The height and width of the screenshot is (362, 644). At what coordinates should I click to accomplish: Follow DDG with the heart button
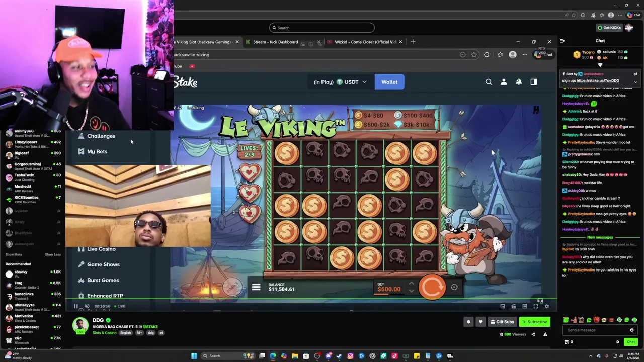(x=480, y=322)
